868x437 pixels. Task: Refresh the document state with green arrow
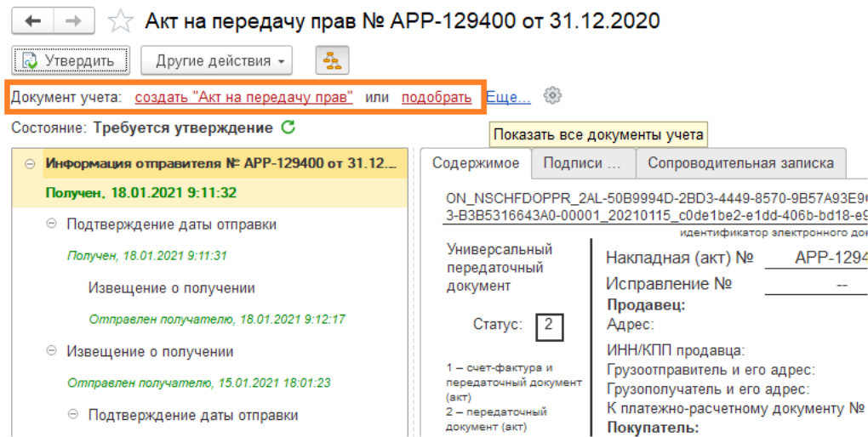(288, 128)
